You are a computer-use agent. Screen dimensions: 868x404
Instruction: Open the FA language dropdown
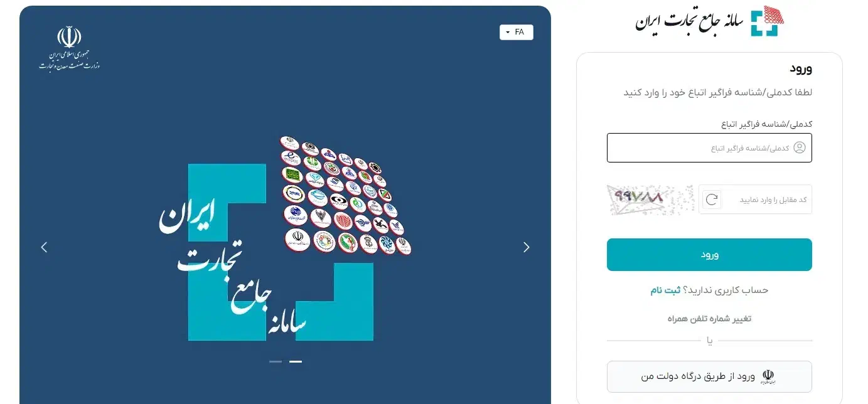click(x=516, y=32)
